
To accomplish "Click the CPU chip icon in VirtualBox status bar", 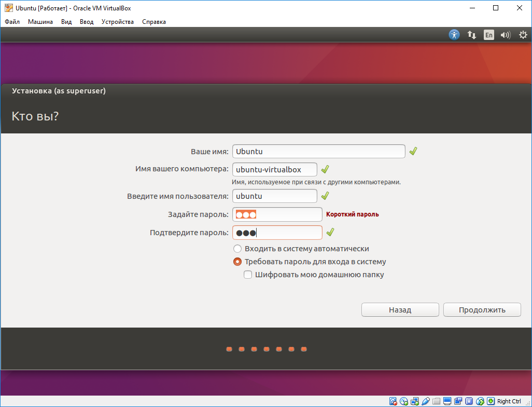I will pyautogui.click(x=469, y=401).
